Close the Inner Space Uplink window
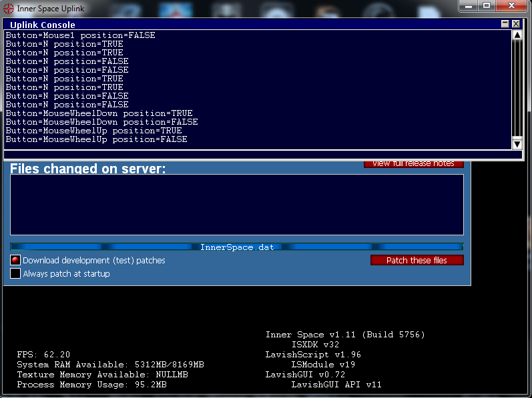The width and height of the screenshot is (532, 398). coord(512,6)
